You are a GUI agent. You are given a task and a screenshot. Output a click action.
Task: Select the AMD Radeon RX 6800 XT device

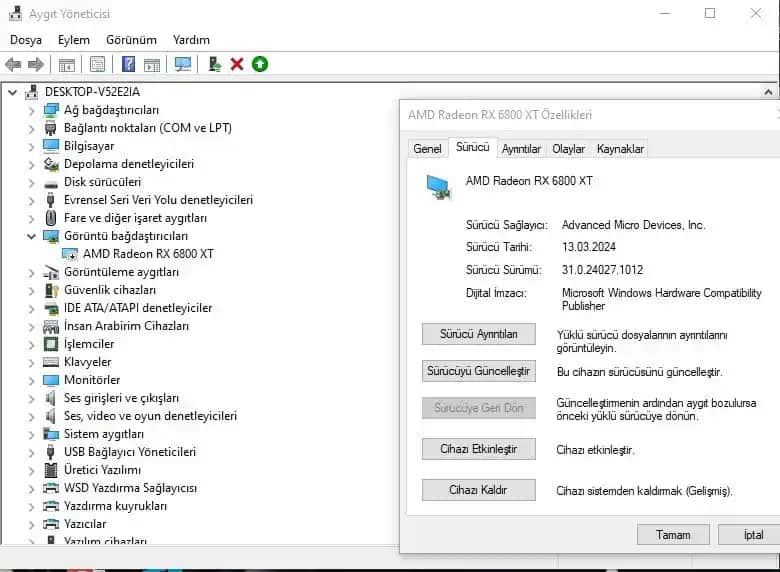(x=148, y=254)
